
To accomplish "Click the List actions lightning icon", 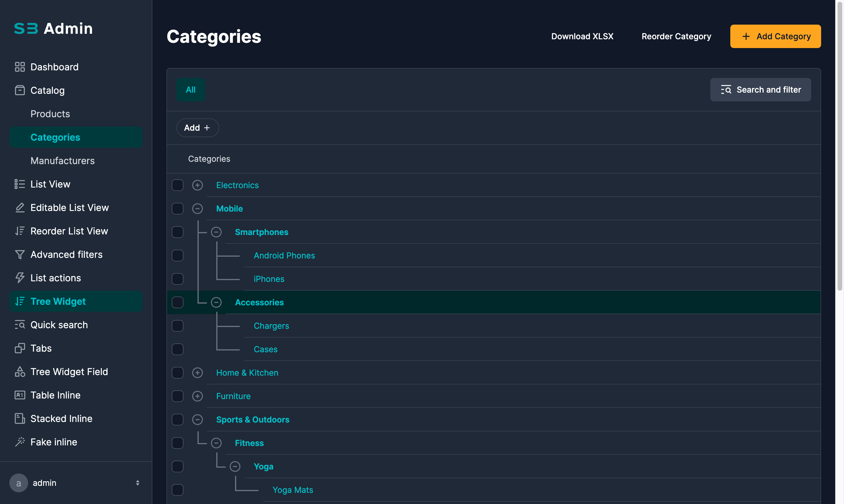I will pyautogui.click(x=20, y=278).
